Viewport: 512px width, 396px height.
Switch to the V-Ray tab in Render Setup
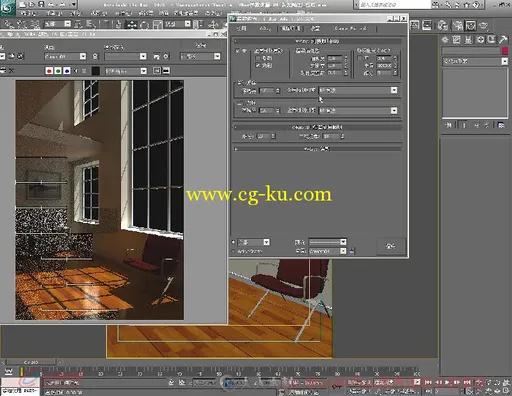click(x=265, y=29)
